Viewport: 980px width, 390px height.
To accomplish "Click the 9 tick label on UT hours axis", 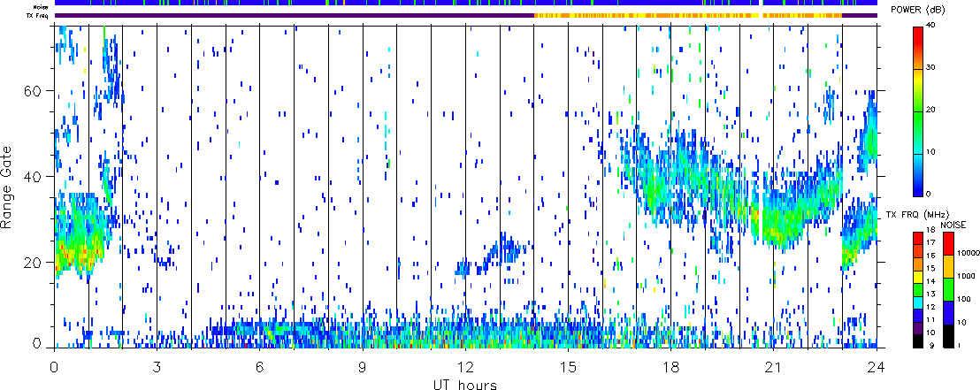I will click(363, 366).
